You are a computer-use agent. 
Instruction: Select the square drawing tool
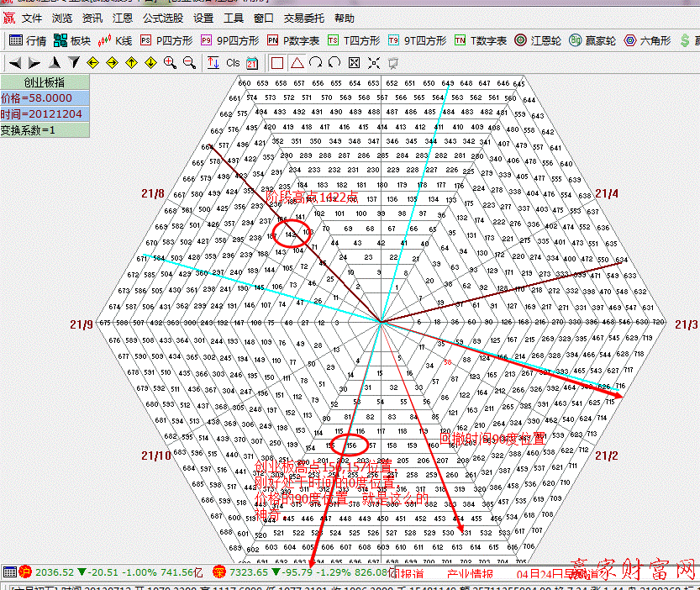pyautogui.click(x=277, y=62)
